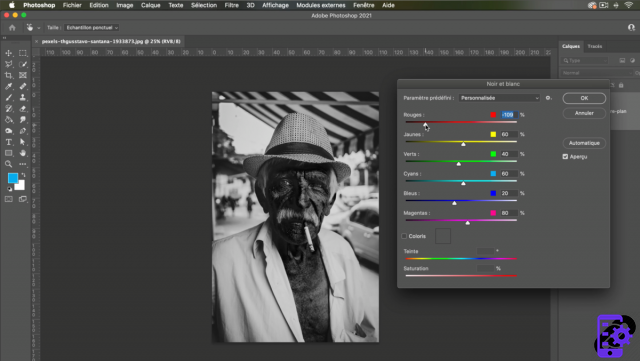Screen dimensions: 640x361
Task: Switch to the Tracés tab
Action: pyautogui.click(x=595, y=46)
